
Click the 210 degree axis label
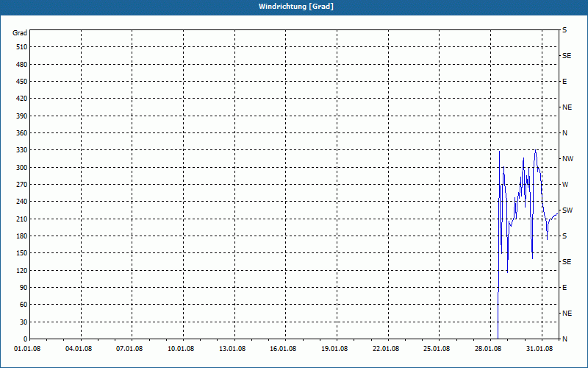pos(22,219)
